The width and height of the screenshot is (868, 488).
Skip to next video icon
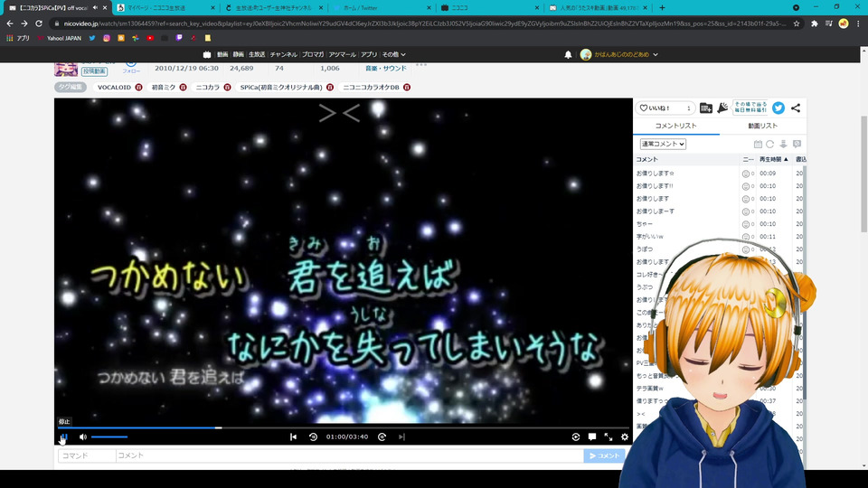pyautogui.click(x=401, y=437)
